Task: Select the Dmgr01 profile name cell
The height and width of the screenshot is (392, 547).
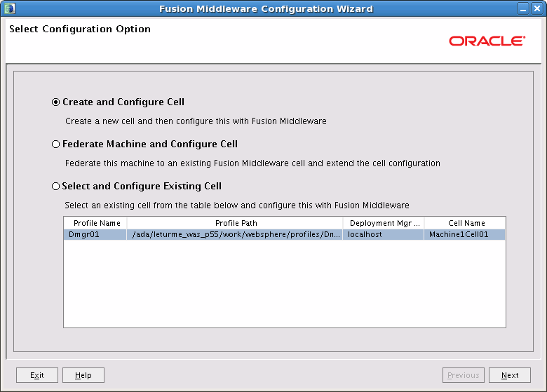Action: click(x=95, y=234)
